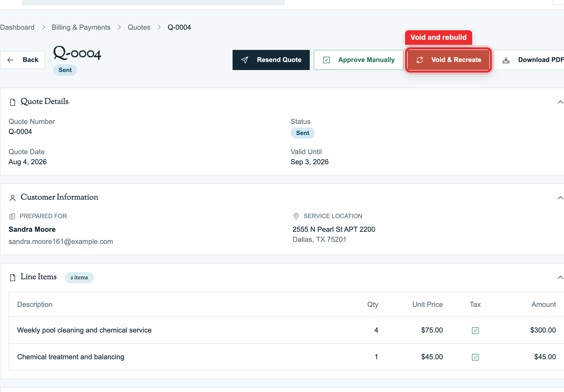Click the download icon beside Download PDF
The height and width of the screenshot is (392, 564).
point(506,60)
